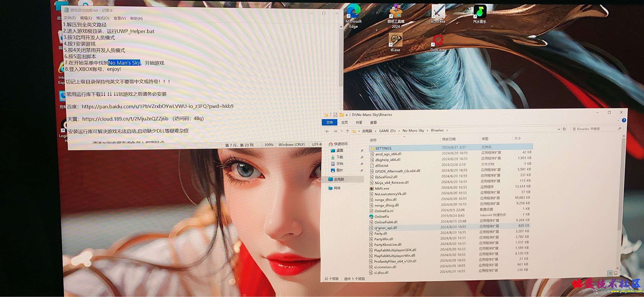Click 此电脑 in address breadcrumb
Screen dimensions: 644x297
(x=367, y=131)
